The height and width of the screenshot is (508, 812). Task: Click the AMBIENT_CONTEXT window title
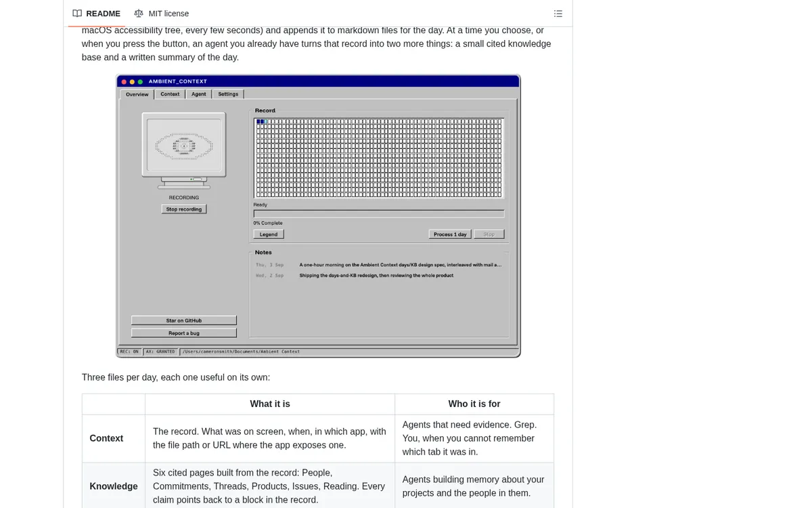pyautogui.click(x=178, y=81)
